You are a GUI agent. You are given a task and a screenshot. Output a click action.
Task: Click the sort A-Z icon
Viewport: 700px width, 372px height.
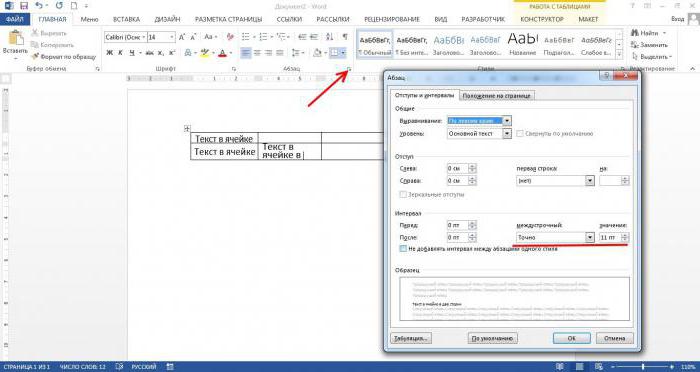tap(329, 37)
